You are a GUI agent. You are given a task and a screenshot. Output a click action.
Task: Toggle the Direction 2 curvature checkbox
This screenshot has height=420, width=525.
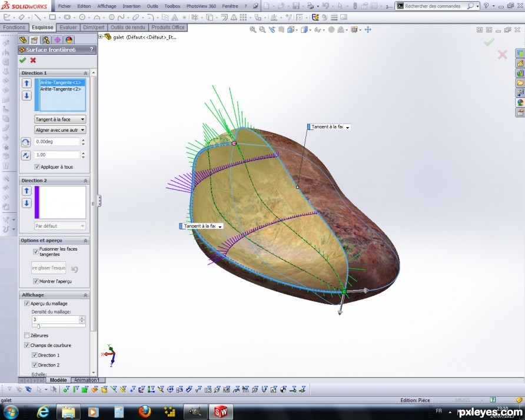[x=35, y=365]
